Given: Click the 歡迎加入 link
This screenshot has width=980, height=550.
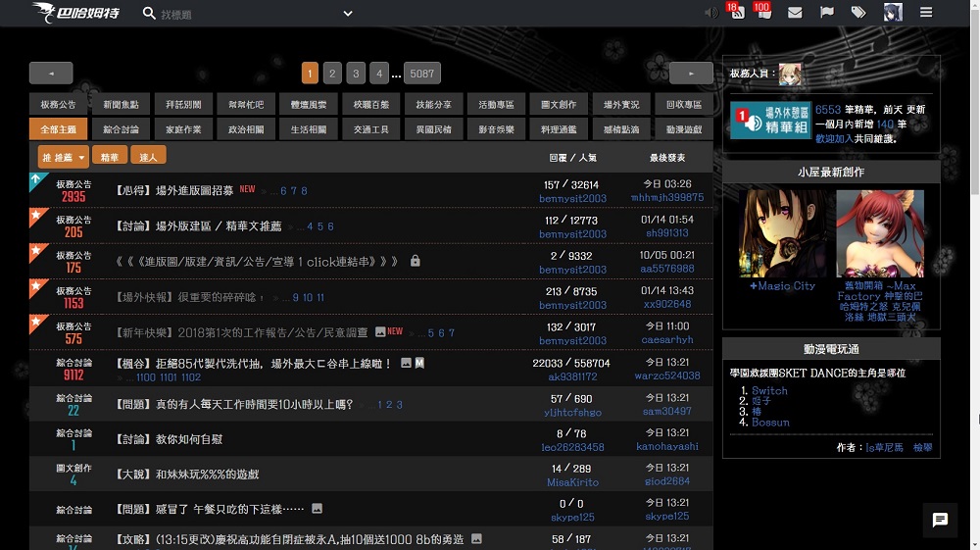Looking at the screenshot, I should point(834,139).
